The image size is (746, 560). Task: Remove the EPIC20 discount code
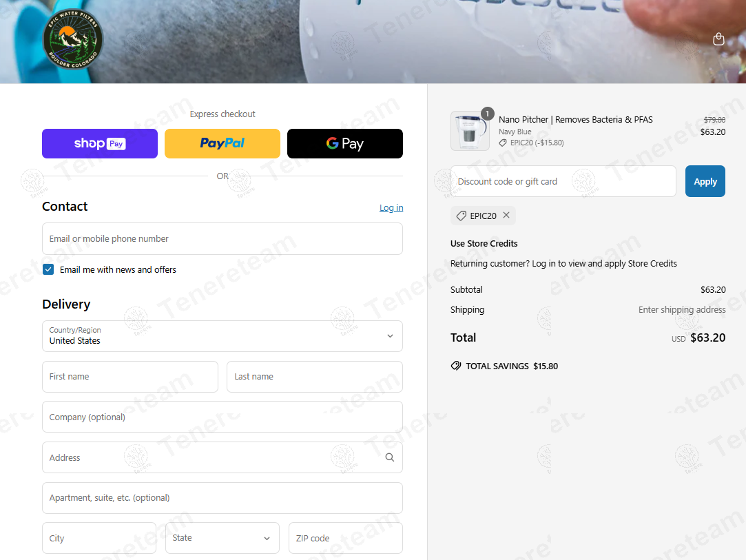pos(506,215)
